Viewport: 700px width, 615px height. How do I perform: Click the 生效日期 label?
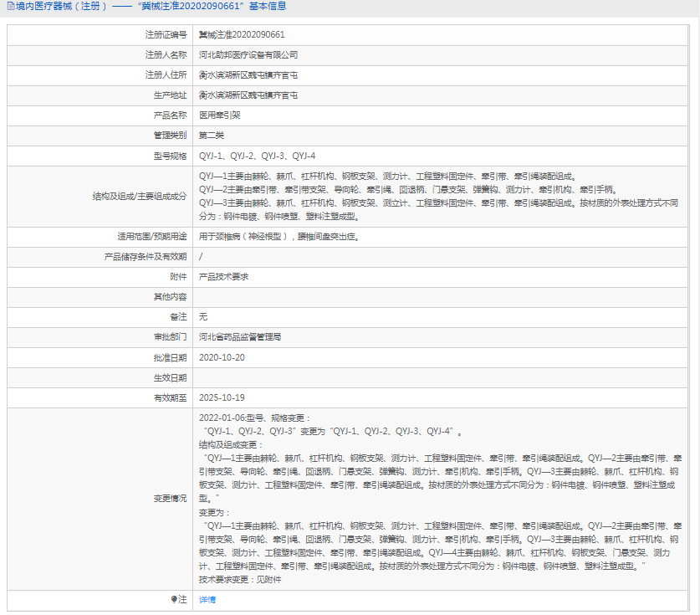[170, 378]
